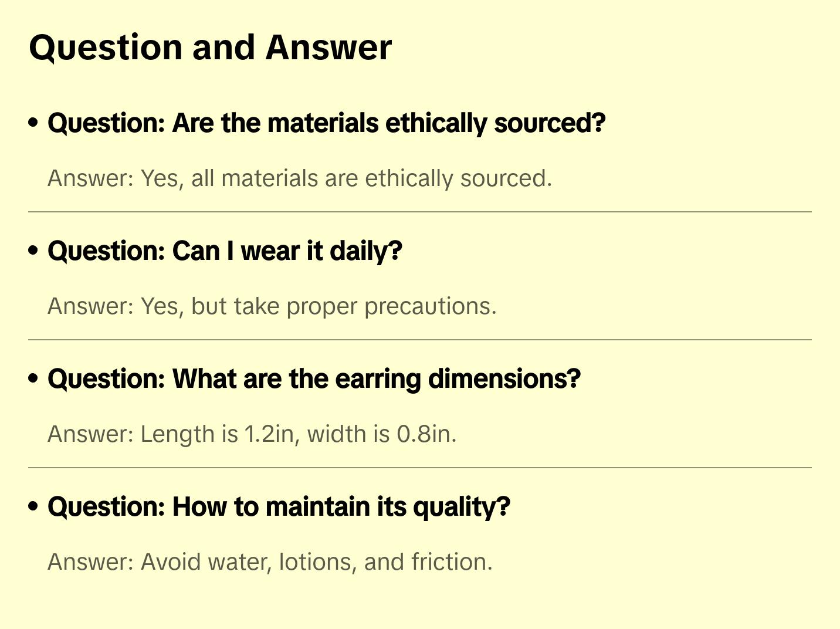Click the word "Answer" in the page heading
This screenshot has width=840, height=629.
328,48
